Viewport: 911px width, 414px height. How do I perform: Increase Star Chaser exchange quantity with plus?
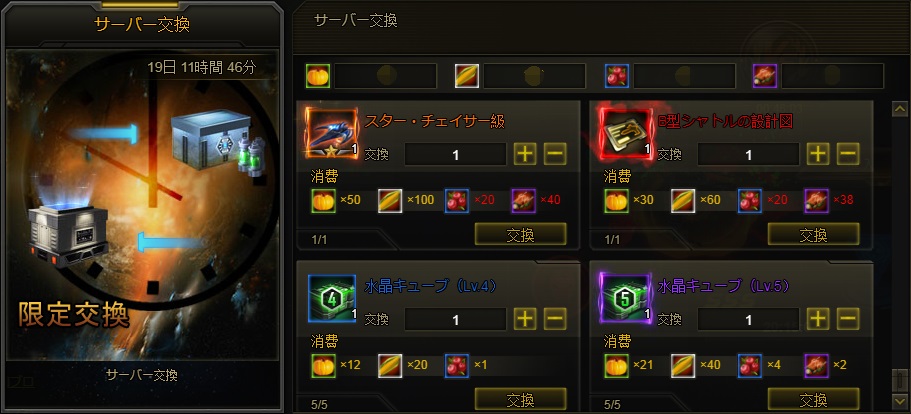[526, 154]
